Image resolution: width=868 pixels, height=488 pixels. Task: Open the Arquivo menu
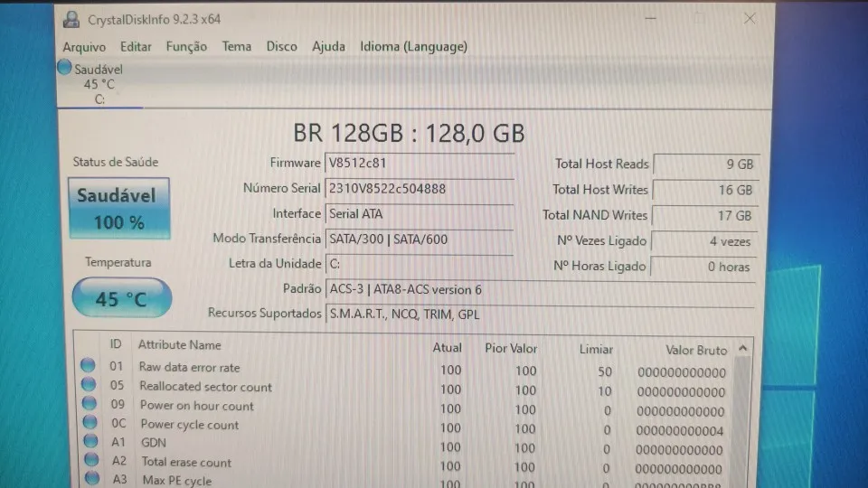click(84, 47)
